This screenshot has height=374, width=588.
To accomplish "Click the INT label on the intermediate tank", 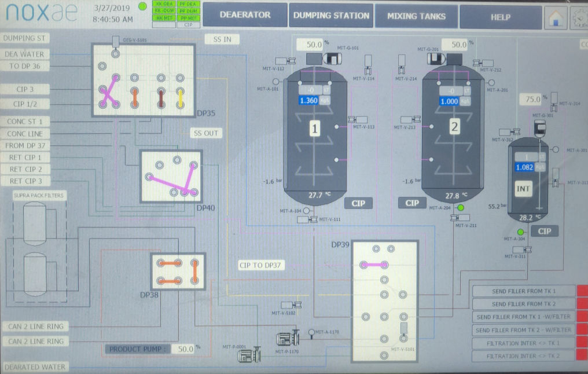I will (523, 189).
